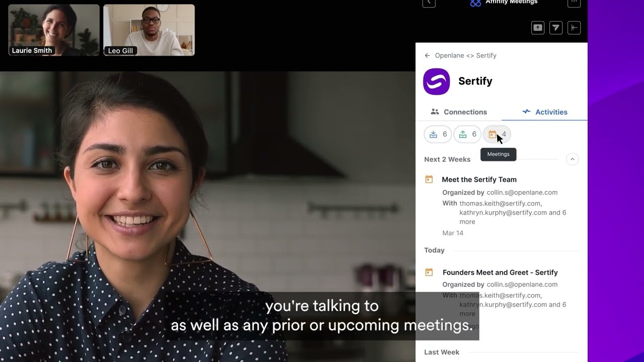
Task: Click first collin.s@openlane.com organizer under Meet the Sertify Team
Action: (522, 193)
